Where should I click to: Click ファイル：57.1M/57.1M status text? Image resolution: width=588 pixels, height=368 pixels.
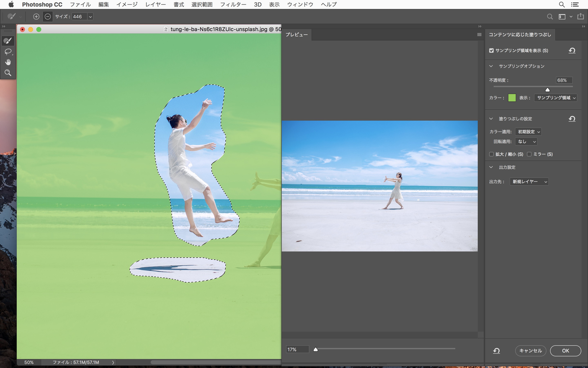(x=76, y=363)
